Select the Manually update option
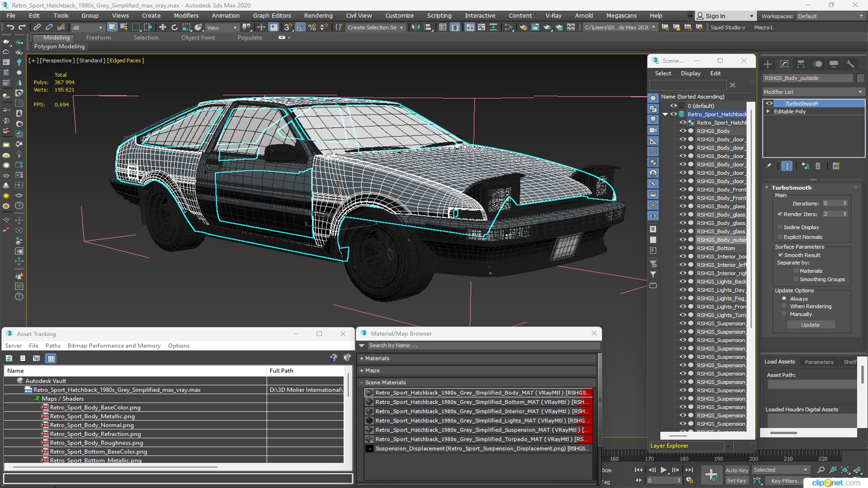The height and width of the screenshot is (488, 868). [x=784, y=314]
